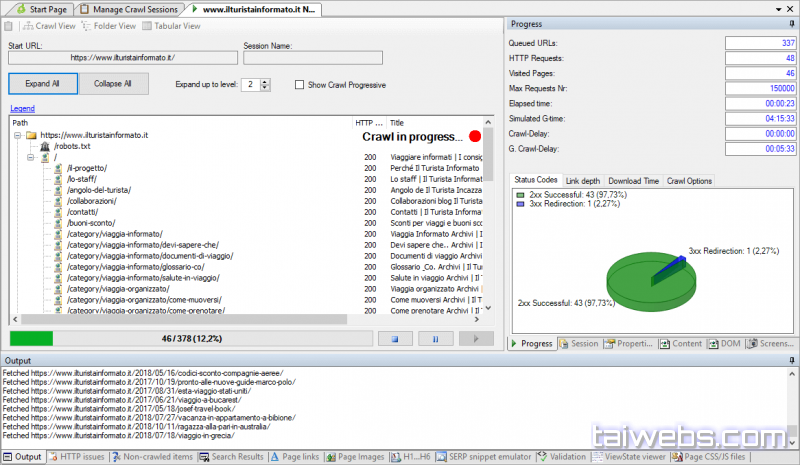Image resolution: width=800 pixels, height=465 pixels.
Task: Open the Legend link
Action: 22,108
